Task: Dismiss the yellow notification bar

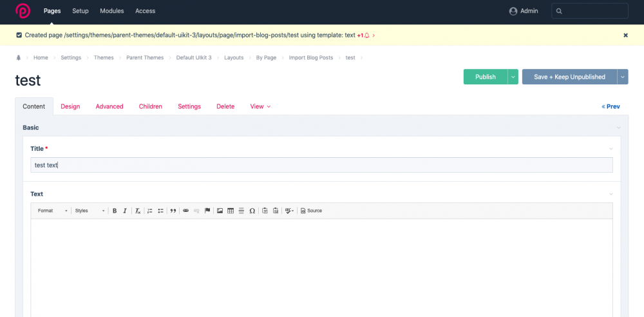Action: tap(625, 35)
